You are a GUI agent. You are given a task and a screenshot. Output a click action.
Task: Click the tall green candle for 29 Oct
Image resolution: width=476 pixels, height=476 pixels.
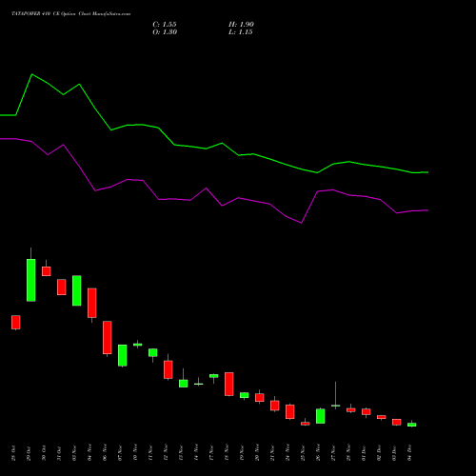[31, 280]
